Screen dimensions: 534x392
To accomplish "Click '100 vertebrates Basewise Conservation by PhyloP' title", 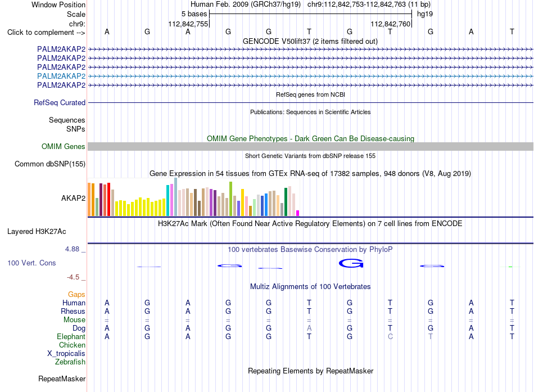I will pyautogui.click(x=310, y=250).
